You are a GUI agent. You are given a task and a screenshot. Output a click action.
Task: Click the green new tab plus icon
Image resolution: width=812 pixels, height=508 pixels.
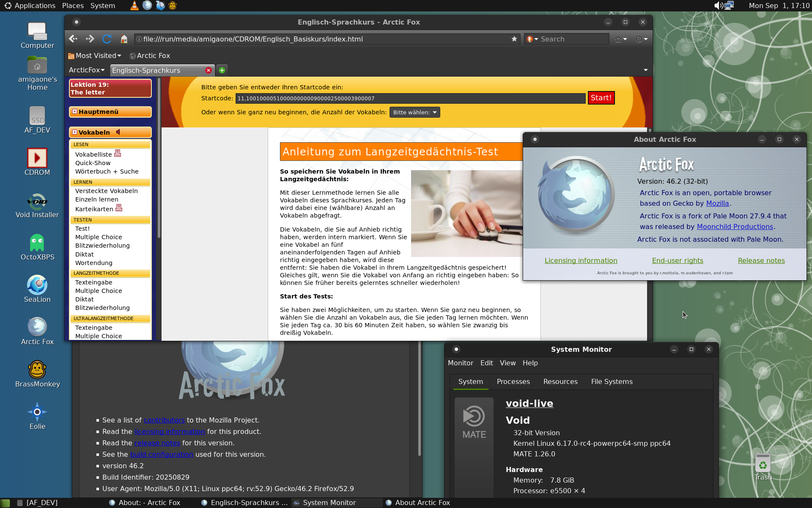coord(222,70)
